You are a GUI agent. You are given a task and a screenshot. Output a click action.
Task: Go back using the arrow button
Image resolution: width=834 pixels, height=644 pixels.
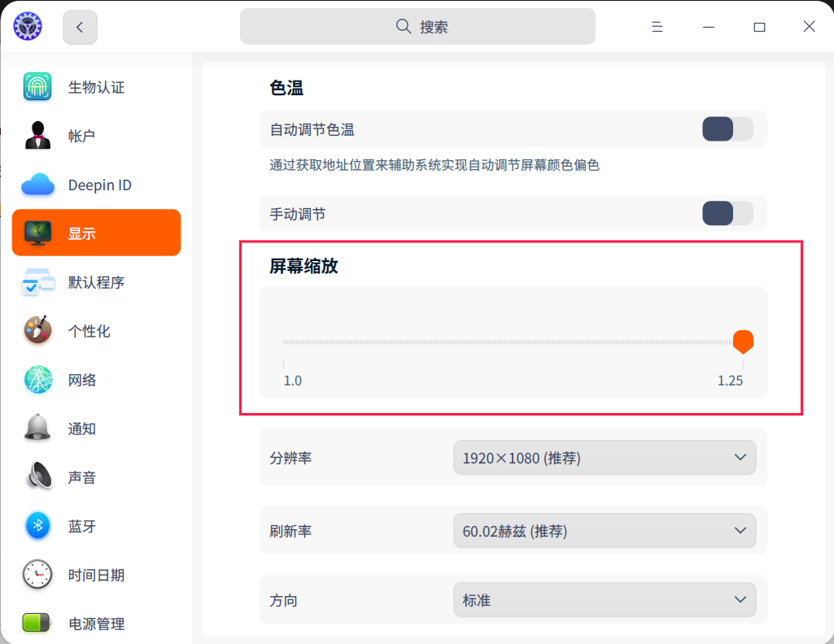(x=80, y=27)
